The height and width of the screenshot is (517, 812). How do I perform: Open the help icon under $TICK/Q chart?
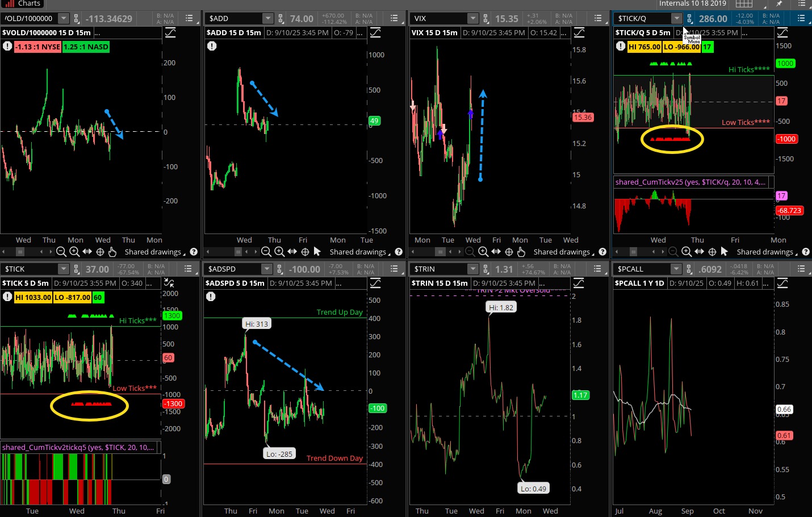[806, 252]
